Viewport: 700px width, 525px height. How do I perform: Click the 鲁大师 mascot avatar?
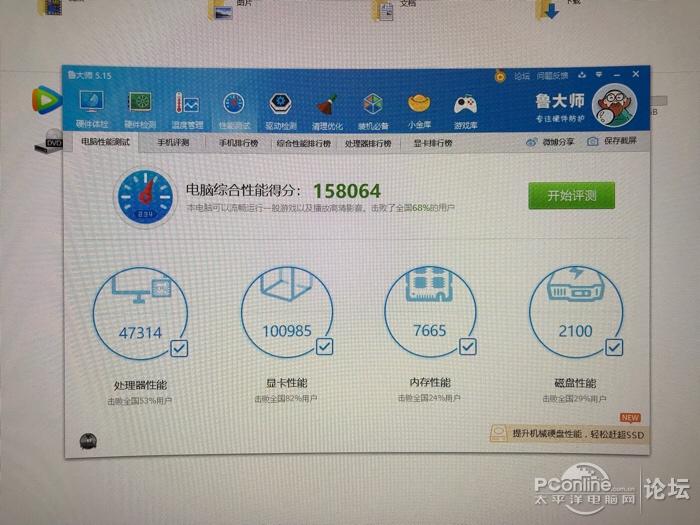point(614,105)
